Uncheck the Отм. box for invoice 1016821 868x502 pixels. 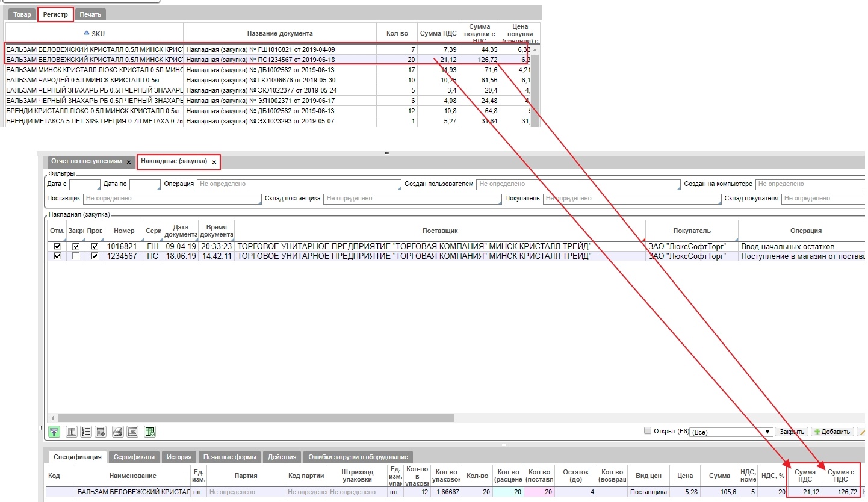[x=57, y=246]
